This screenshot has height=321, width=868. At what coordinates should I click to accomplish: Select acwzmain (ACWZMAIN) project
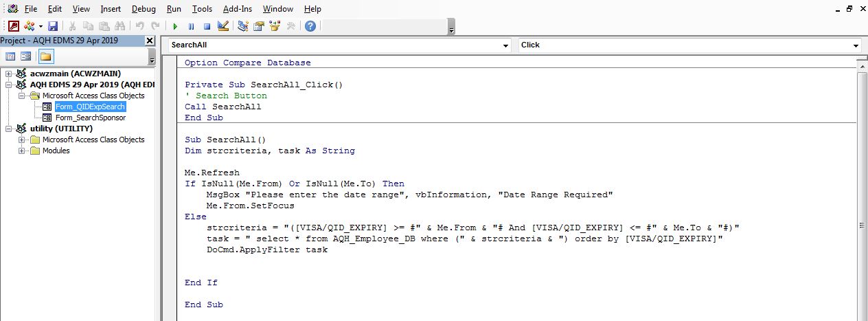76,74
